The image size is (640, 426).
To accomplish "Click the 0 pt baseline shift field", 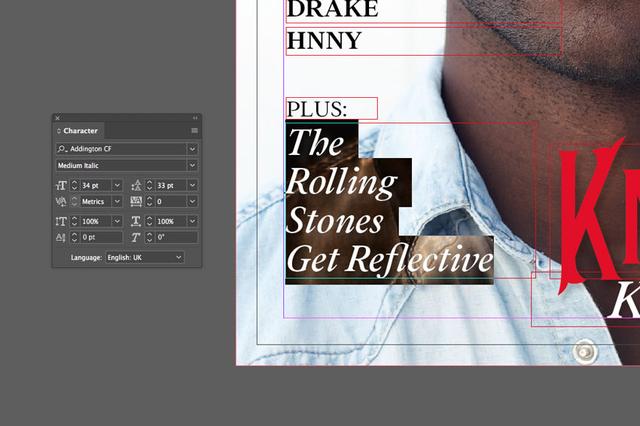I will click(101, 237).
